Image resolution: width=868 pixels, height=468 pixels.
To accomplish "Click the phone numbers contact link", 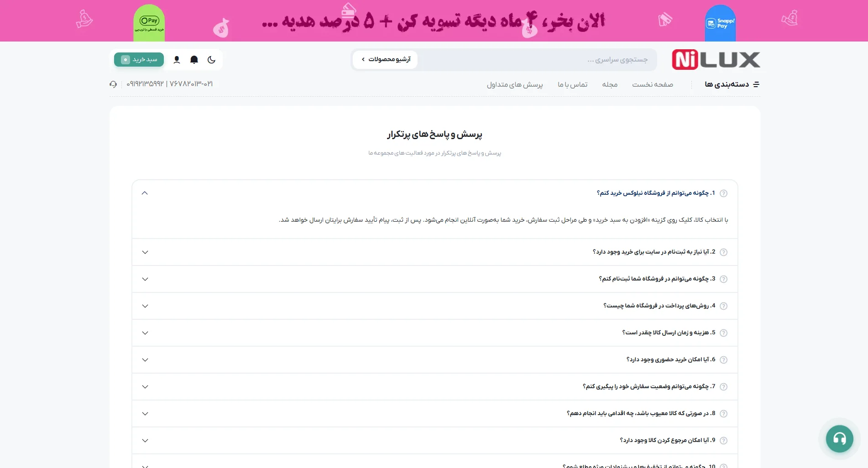I will pos(170,84).
